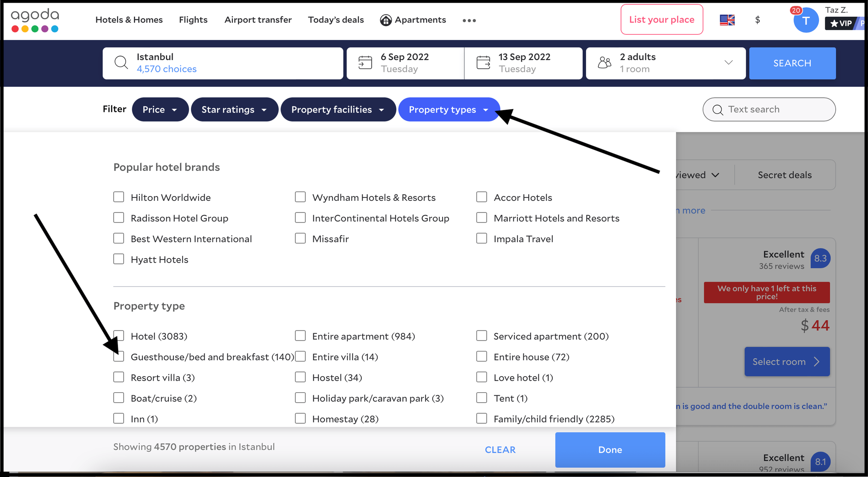
Task: Click the check-in calendar icon
Action: pos(365,63)
